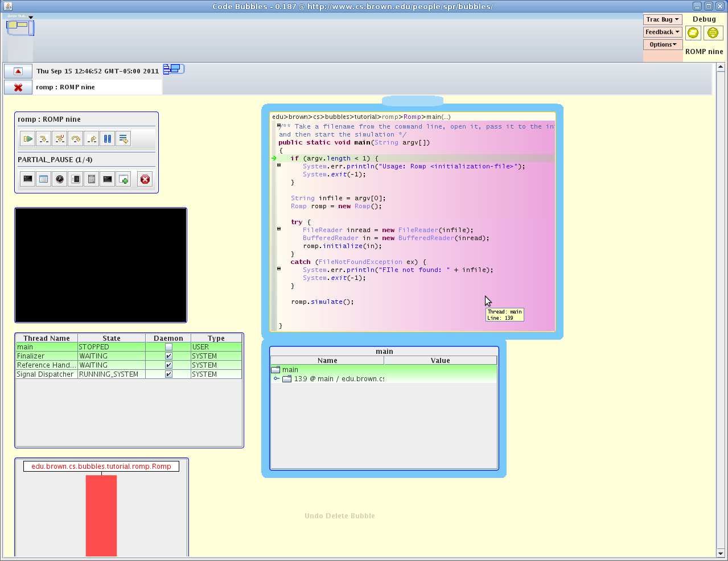Viewport: 728px width, 561px height.
Task: Open the clock history icon
Action: (x=60, y=179)
